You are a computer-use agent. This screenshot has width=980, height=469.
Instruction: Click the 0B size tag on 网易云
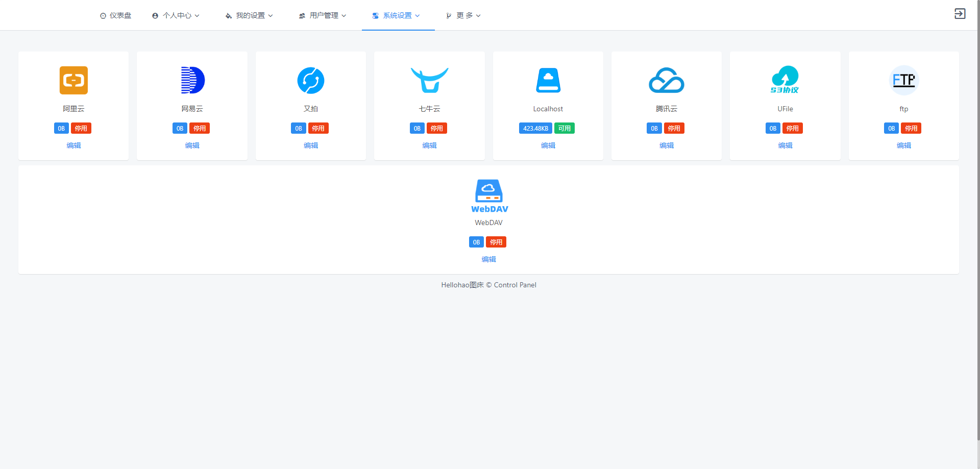click(180, 128)
